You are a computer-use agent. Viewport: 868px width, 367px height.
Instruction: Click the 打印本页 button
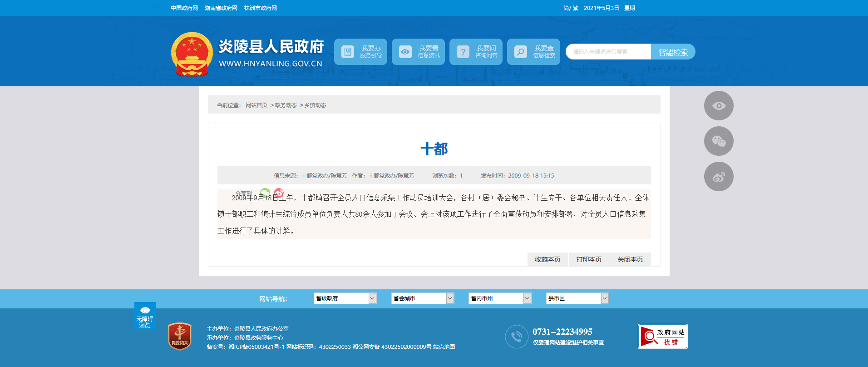pos(589,259)
